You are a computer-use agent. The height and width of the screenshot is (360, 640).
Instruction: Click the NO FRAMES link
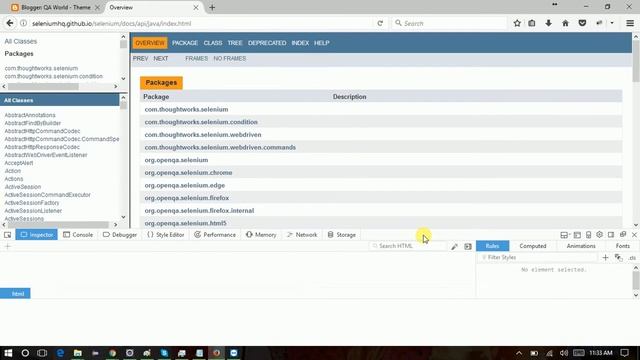(x=230, y=58)
